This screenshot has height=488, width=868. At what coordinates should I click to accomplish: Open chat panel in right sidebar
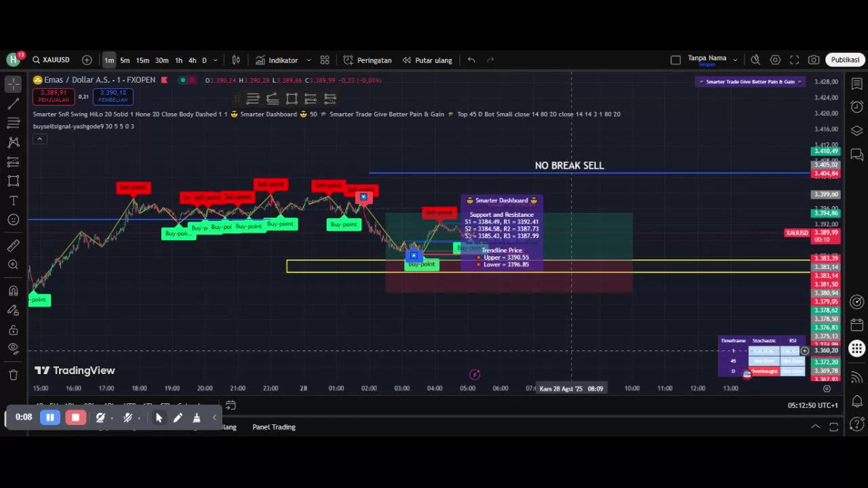pos(857,155)
